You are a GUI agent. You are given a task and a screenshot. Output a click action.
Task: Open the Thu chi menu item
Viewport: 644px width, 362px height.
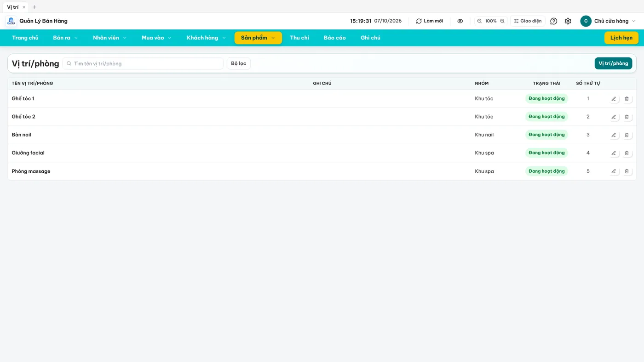pos(299,38)
